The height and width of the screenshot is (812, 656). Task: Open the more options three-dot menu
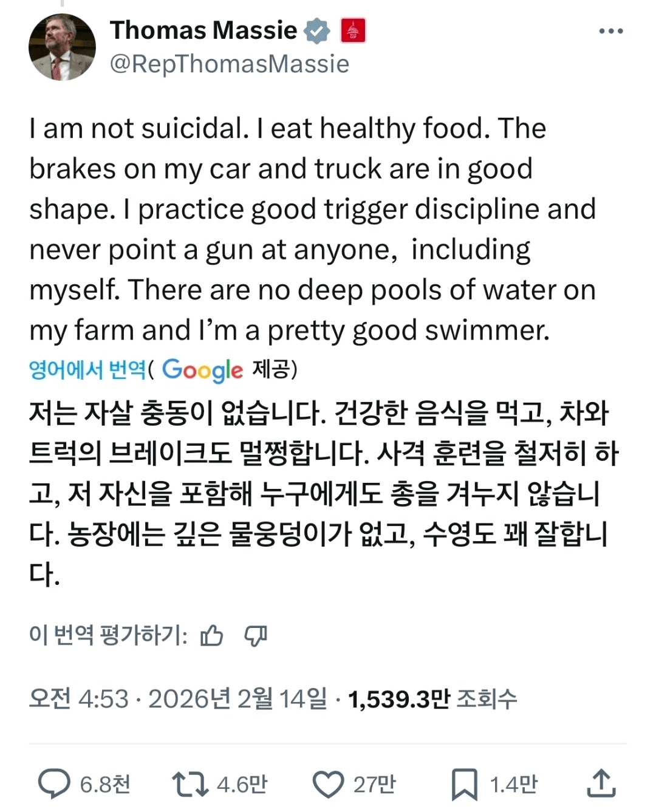pyautogui.click(x=610, y=32)
